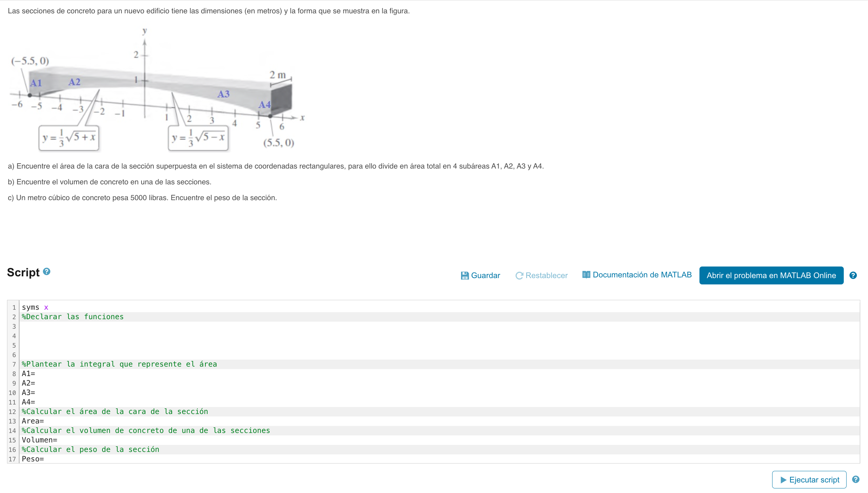
Task: Click the line reading A2=
Action: pos(439,383)
